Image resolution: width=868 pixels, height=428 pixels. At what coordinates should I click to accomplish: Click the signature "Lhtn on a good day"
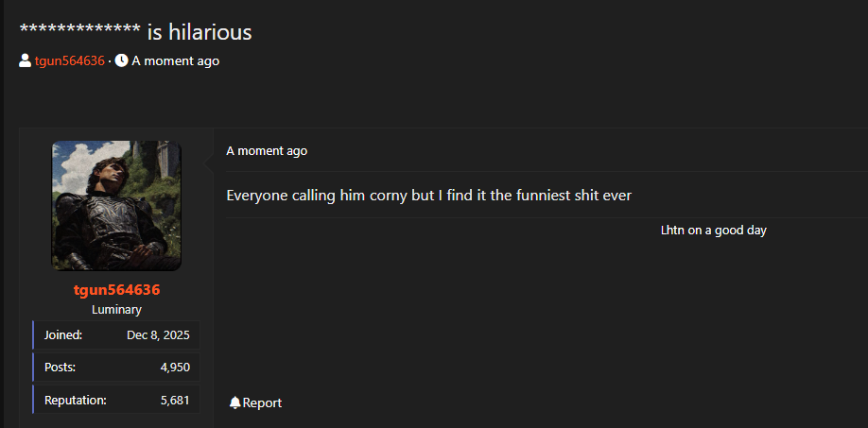click(713, 230)
